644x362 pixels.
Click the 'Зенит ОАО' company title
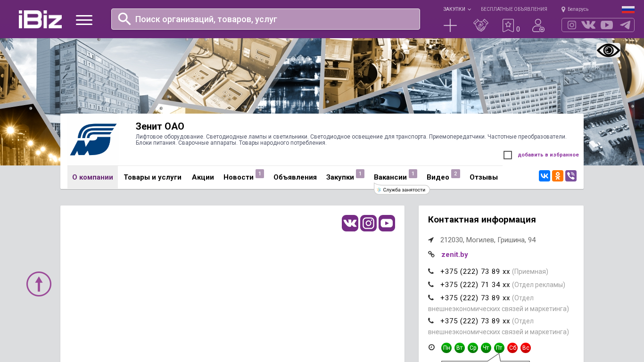[160, 126]
